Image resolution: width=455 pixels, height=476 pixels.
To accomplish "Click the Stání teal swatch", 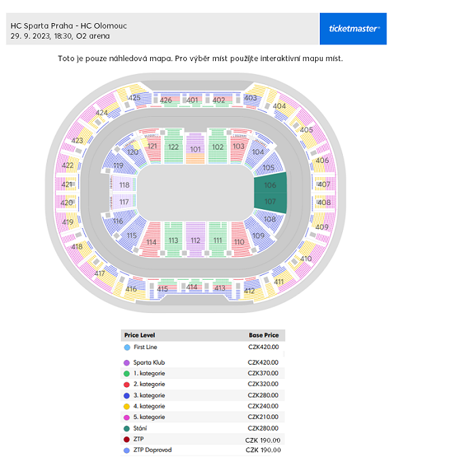I will pos(126,428).
